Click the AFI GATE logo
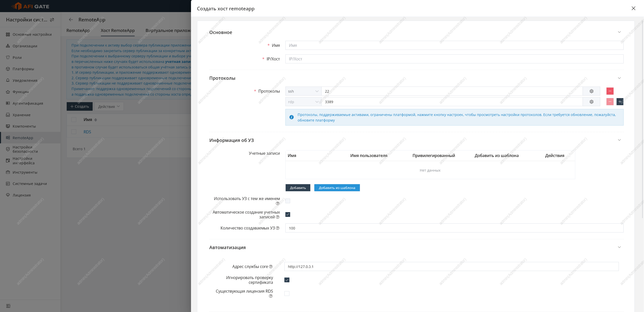644x312 pixels. pos(30,6)
